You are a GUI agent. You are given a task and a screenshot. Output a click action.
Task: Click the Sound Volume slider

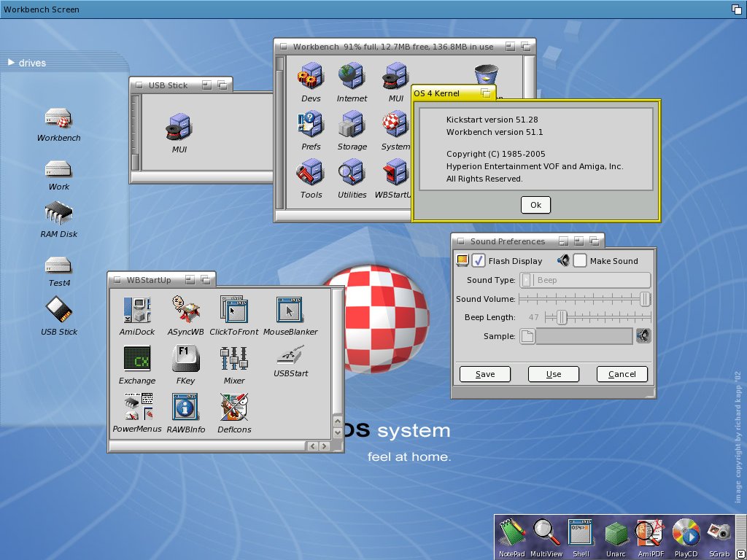(584, 299)
